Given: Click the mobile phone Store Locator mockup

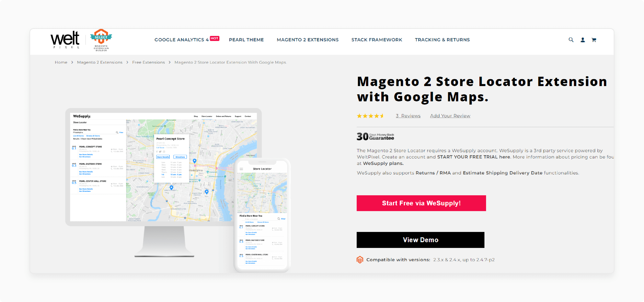Looking at the screenshot, I should pos(262,216).
